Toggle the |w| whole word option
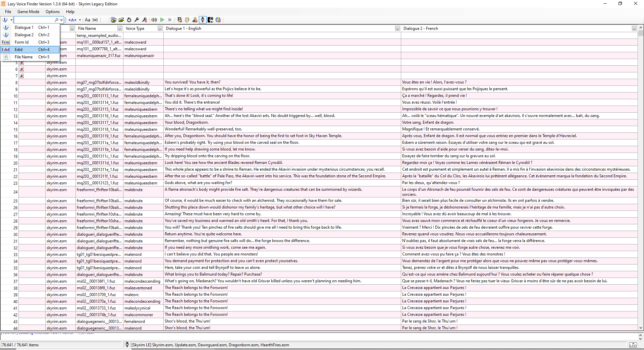 (95, 20)
